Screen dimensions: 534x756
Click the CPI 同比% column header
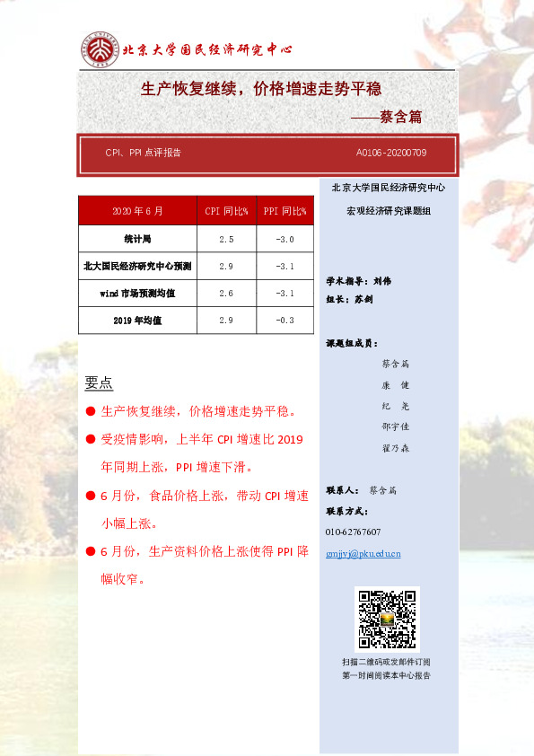(226, 211)
